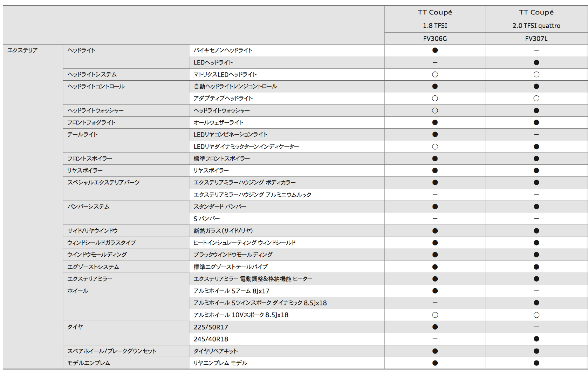The image size is (588, 371).
Task: Click the filled circle for バイキセノンヘッドライト
Action: (435, 50)
